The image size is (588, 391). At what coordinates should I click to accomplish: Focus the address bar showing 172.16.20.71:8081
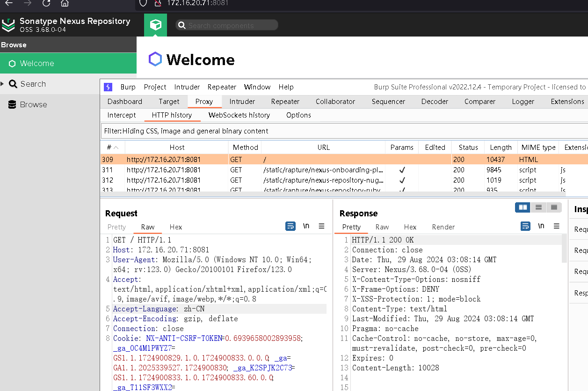197,3
